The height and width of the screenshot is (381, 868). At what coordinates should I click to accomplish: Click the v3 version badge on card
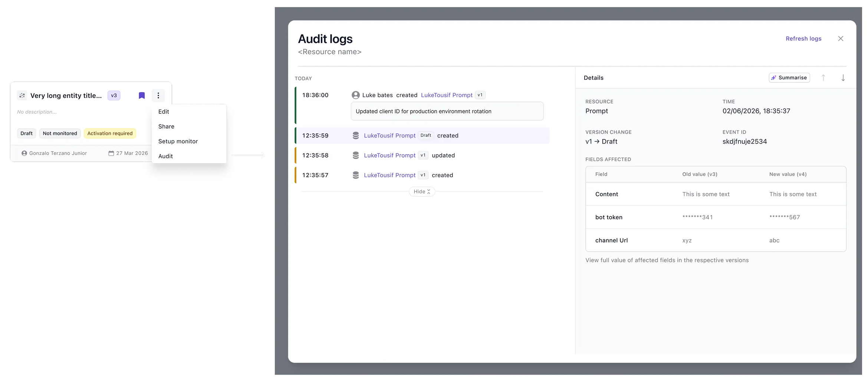[114, 96]
